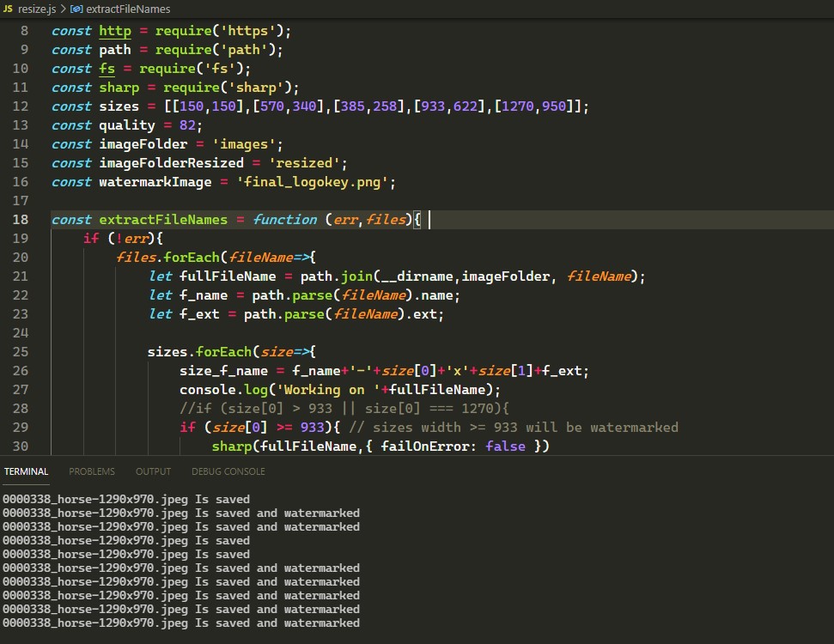
Task: Click line number 8 in the gutter
Action: click(x=24, y=31)
